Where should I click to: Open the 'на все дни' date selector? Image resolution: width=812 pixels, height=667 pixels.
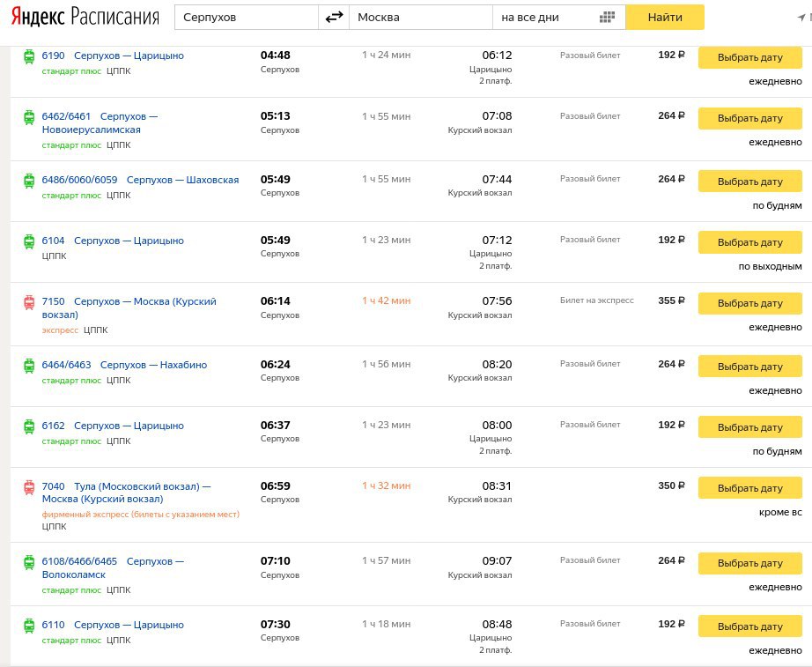pyautogui.click(x=558, y=17)
